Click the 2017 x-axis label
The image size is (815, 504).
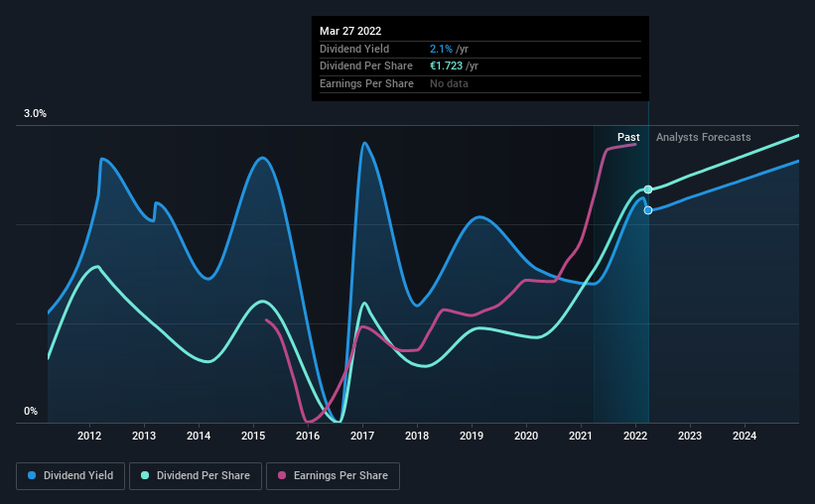point(362,436)
